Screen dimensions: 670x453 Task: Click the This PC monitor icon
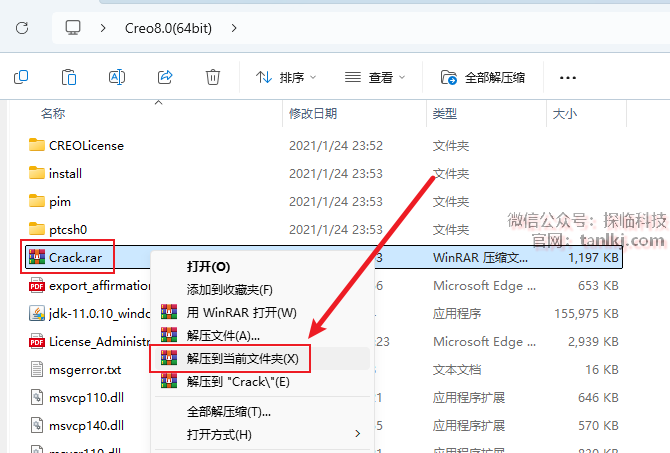click(x=73, y=28)
